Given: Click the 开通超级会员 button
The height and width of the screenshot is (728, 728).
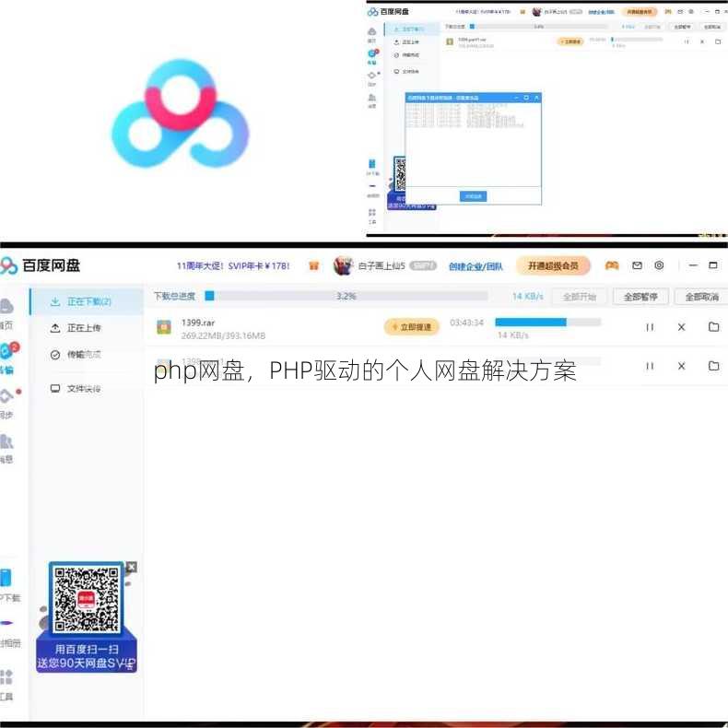Looking at the screenshot, I should coord(554,265).
